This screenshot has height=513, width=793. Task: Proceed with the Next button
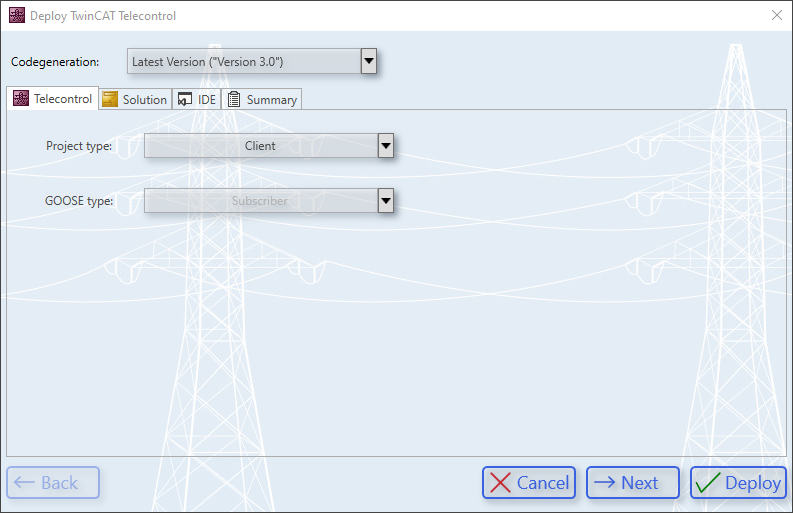click(x=633, y=483)
